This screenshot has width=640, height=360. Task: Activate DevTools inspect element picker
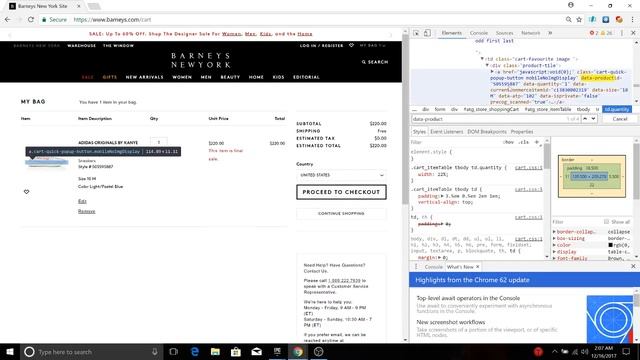[416, 33]
